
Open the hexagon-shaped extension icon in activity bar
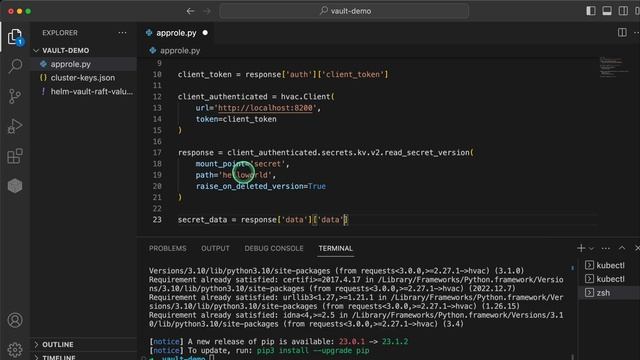tap(15, 186)
